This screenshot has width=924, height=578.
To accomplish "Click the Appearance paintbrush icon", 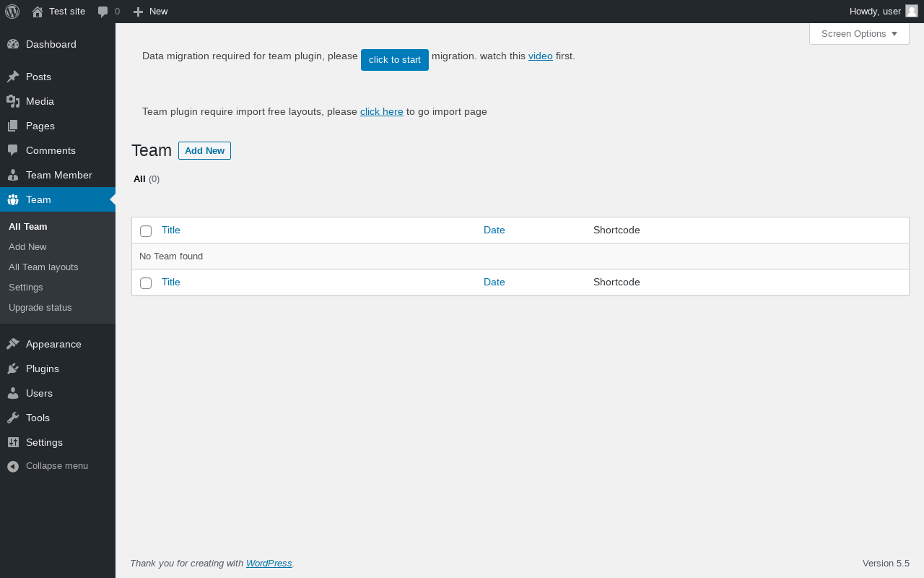I will [13, 344].
